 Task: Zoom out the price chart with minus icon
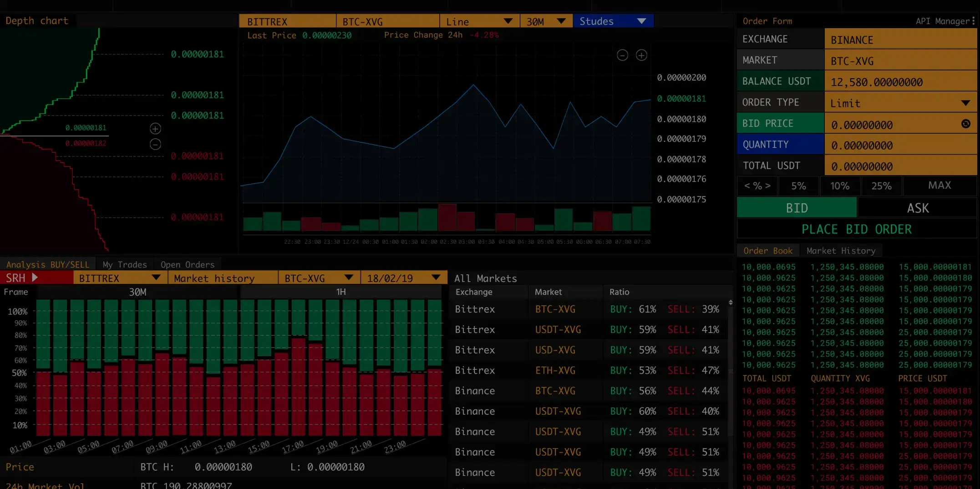(x=622, y=55)
